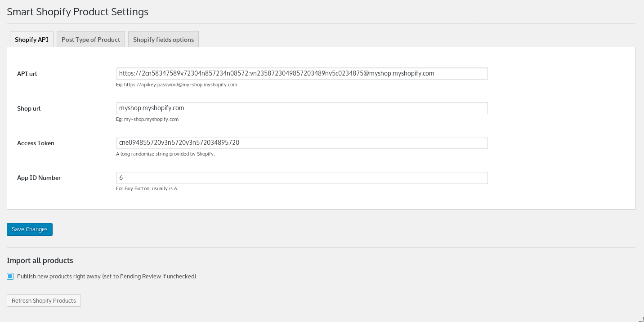Click the Shop url input field
Image resolution: width=644 pixels, height=322 pixels.
click(302, 108)
